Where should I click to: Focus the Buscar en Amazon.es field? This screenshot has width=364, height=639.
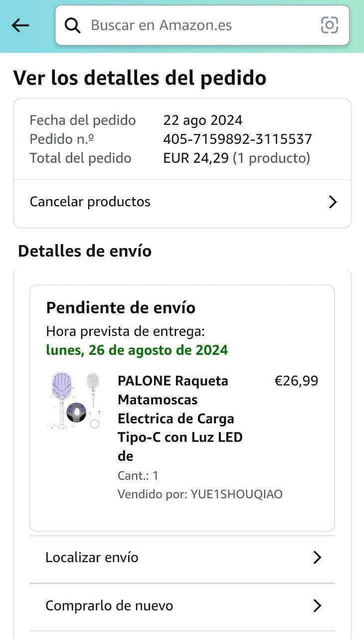coord(202,25)
